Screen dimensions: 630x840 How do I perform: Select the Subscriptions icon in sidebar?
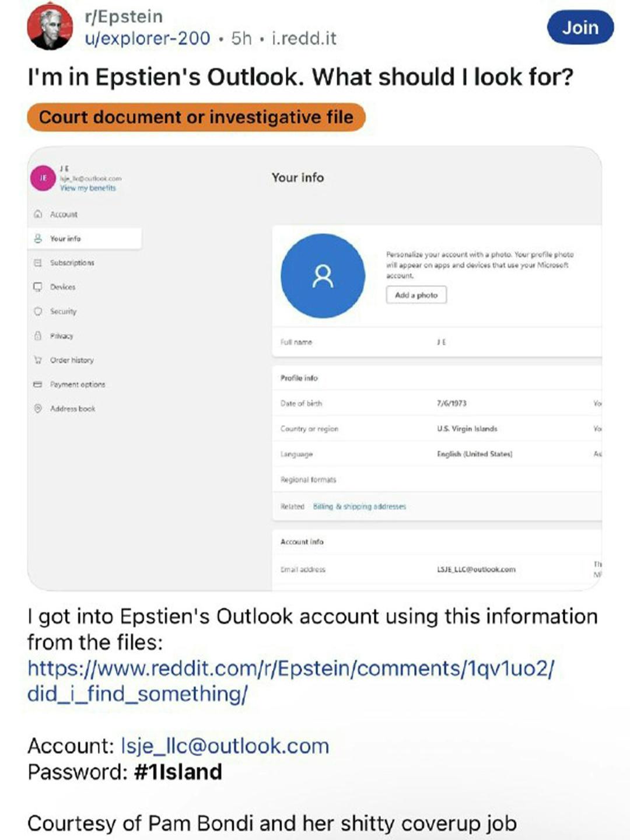click(38, 263)
